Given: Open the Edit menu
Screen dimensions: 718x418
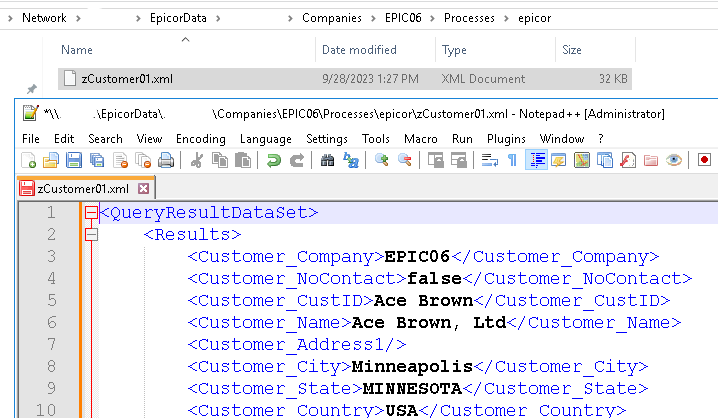Looking at the screenshot, I should coord(64,139).
